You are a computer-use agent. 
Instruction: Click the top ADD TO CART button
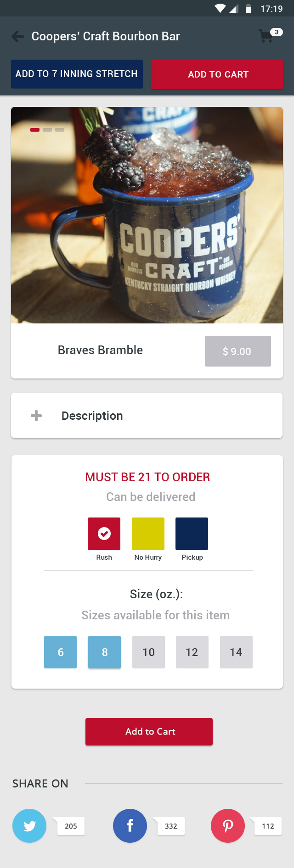pyautogui.click(x=217, y=74)
